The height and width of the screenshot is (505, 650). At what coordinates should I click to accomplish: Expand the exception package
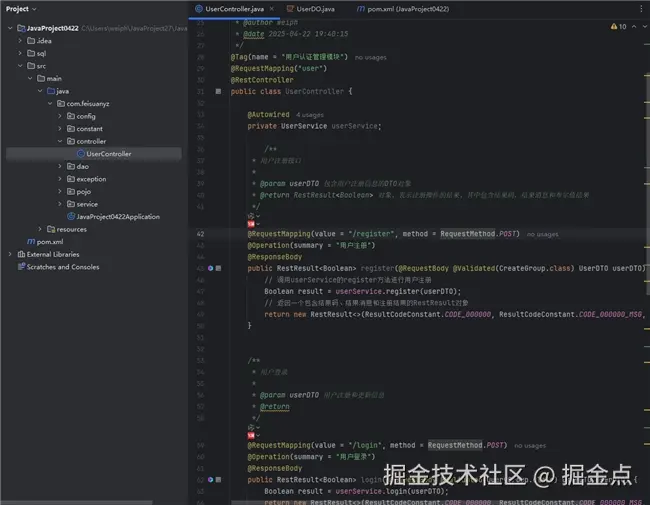pyautogui.click(x=60, y=179)
